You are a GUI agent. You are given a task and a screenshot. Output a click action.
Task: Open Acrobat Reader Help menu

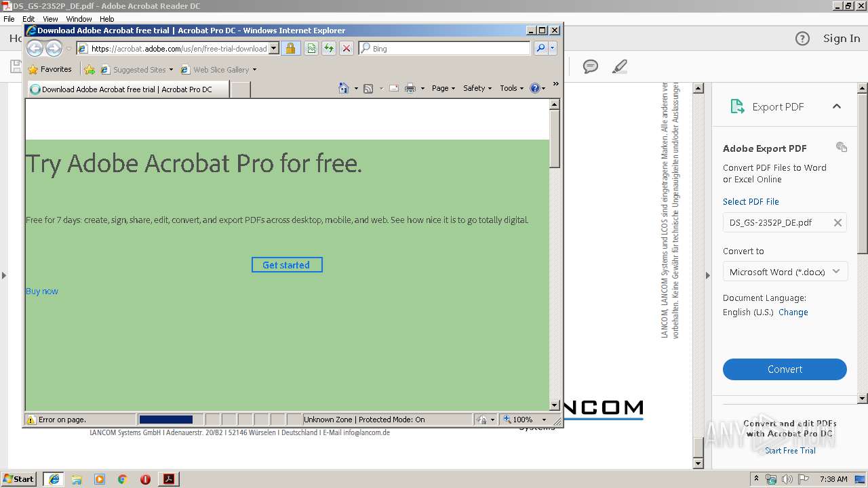click(107, 19)
